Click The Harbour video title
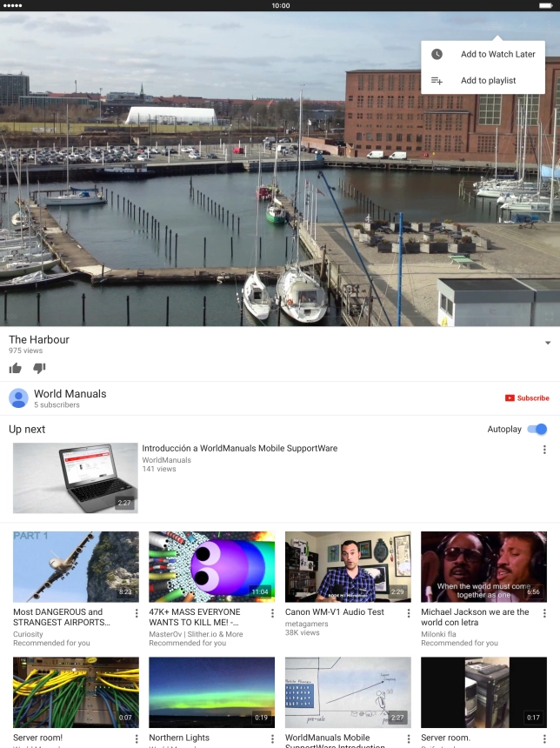The image size is (560, 748). pos(38,340)
